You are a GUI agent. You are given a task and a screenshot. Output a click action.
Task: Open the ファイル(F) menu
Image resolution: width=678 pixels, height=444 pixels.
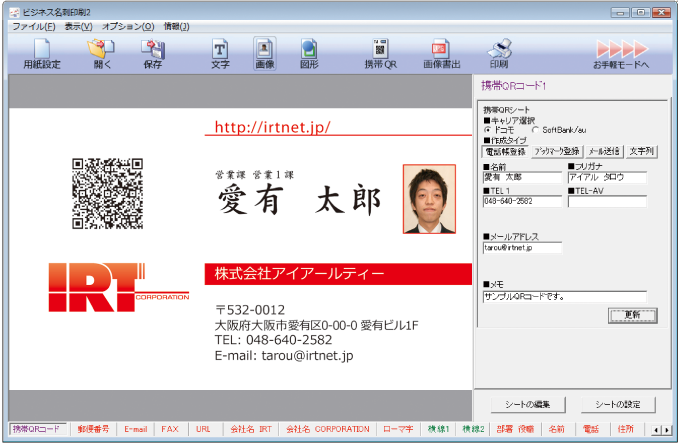click(x=33, y=26)
